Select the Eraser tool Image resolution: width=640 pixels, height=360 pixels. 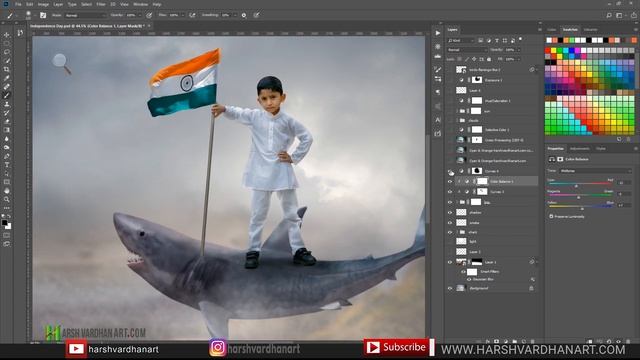click(x=7, y=122)
